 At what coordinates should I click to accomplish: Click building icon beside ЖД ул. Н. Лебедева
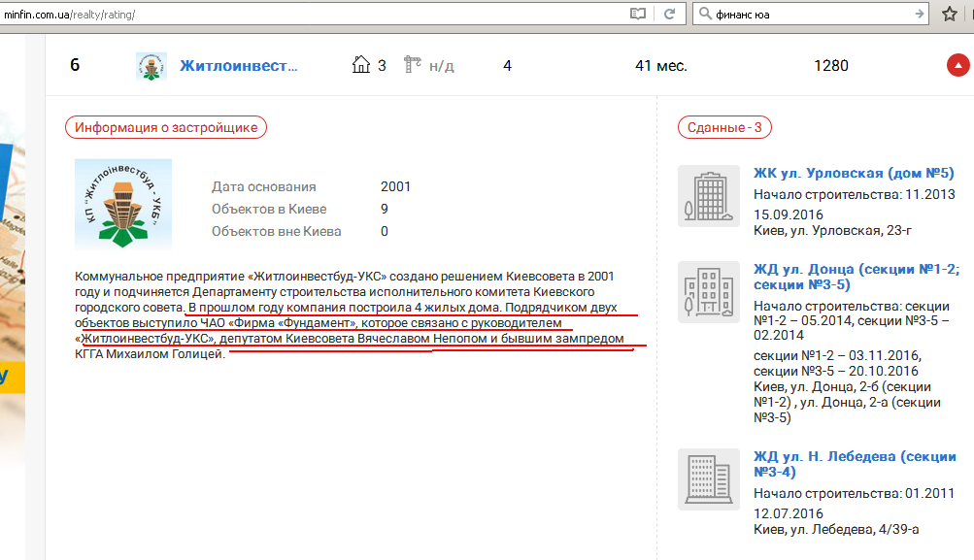pos(709,479)
